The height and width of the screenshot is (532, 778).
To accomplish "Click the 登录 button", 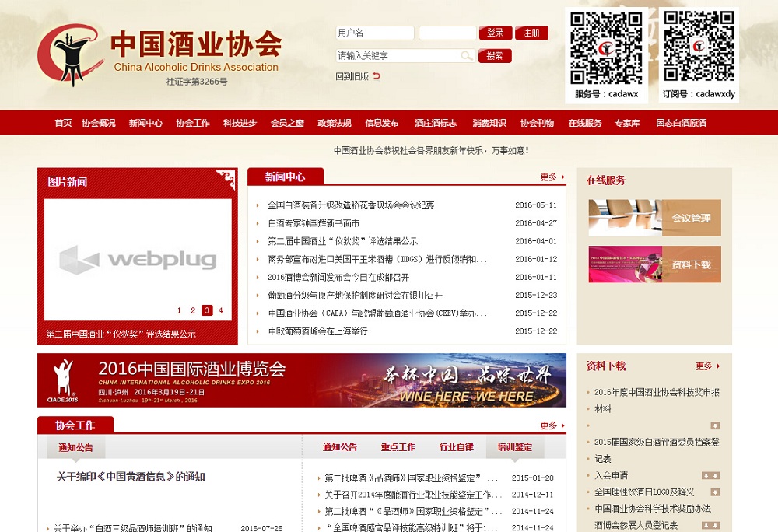I will 495,33.
